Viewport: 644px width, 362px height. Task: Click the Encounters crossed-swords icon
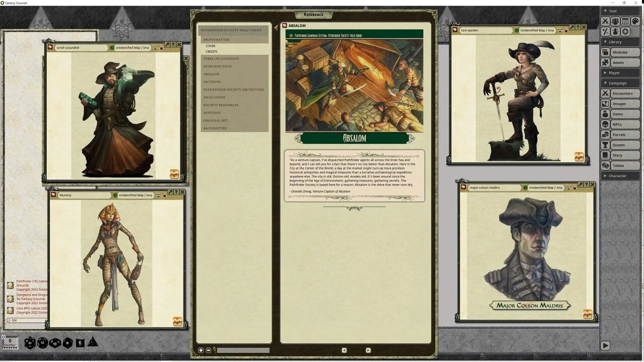pyautogui.click(x=606, y=94)
